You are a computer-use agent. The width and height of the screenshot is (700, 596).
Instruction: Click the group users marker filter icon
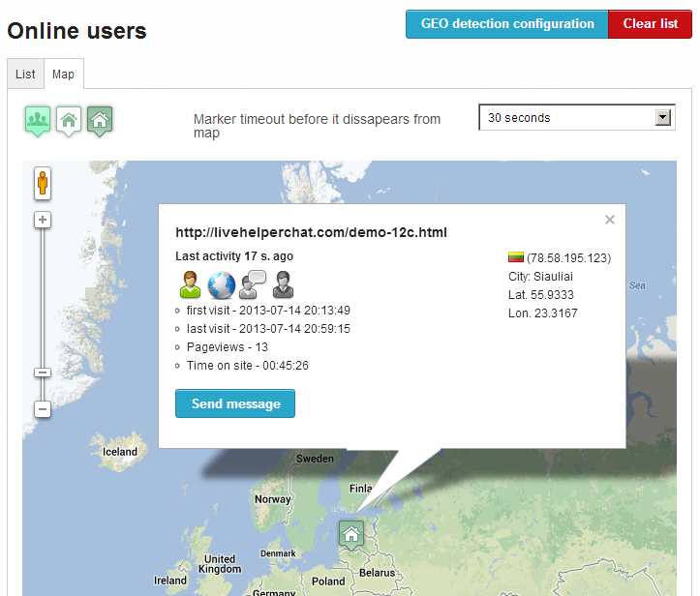tap(38, 121)
